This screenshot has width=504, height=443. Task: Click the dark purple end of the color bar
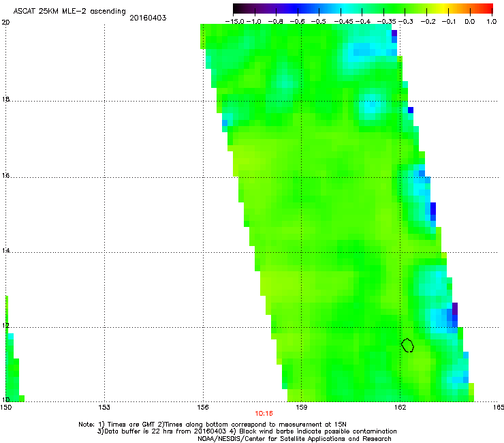(x=238, y=8)
